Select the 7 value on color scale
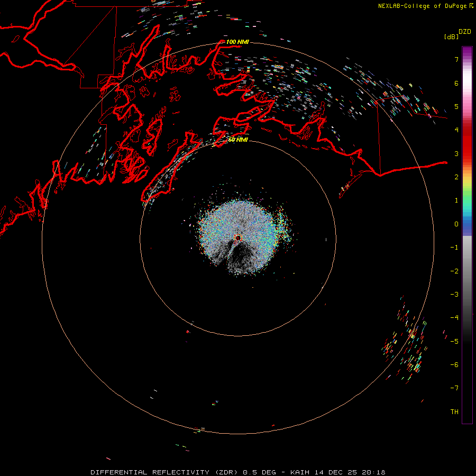This screenshot has width=476, height=476. pos(456,59)
